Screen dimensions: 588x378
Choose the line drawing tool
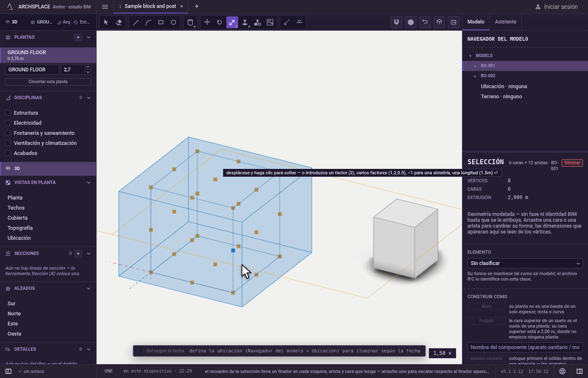tap(136, 22)
